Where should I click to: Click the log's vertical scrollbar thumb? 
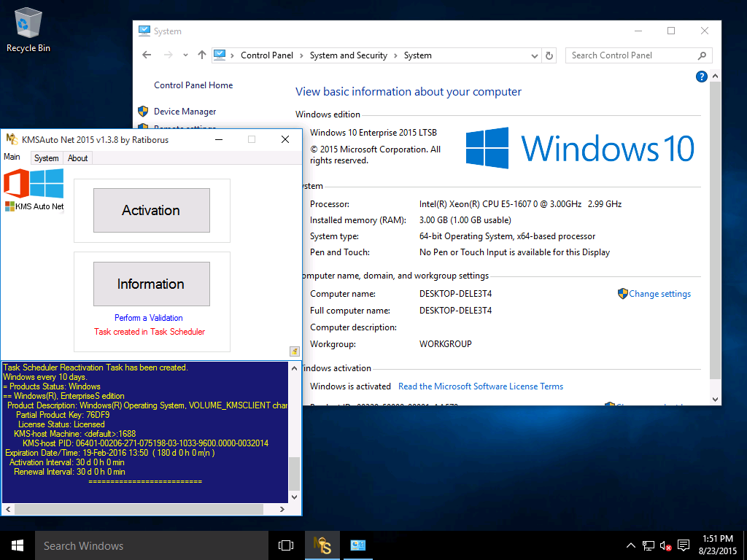pos(295,474)
